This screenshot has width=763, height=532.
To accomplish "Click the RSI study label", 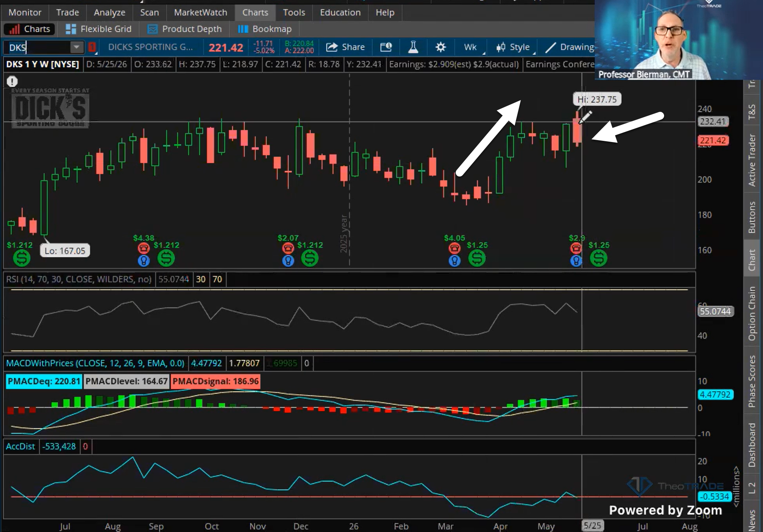I will tap(78, 279).
